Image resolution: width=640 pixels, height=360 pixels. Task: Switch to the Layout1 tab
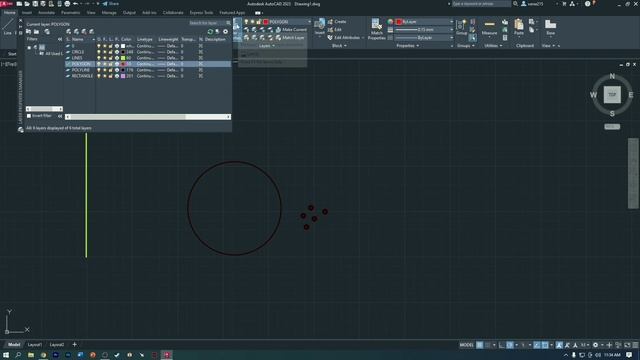click(35, 344)
